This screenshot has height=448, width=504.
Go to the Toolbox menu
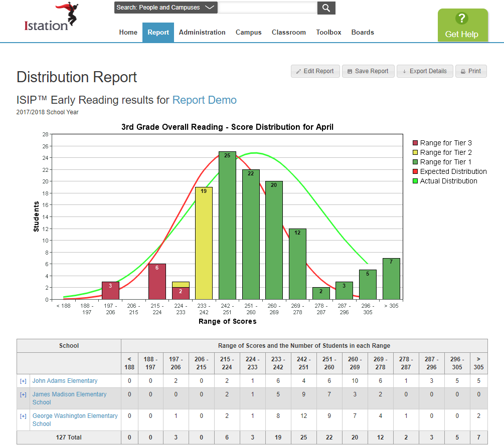click(x=328, y=33)
